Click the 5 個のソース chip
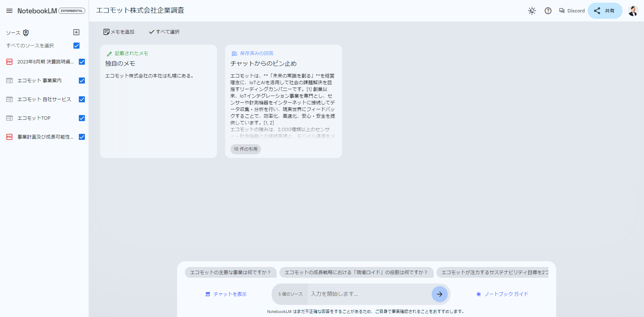644x317 pixels. point(290,294)
